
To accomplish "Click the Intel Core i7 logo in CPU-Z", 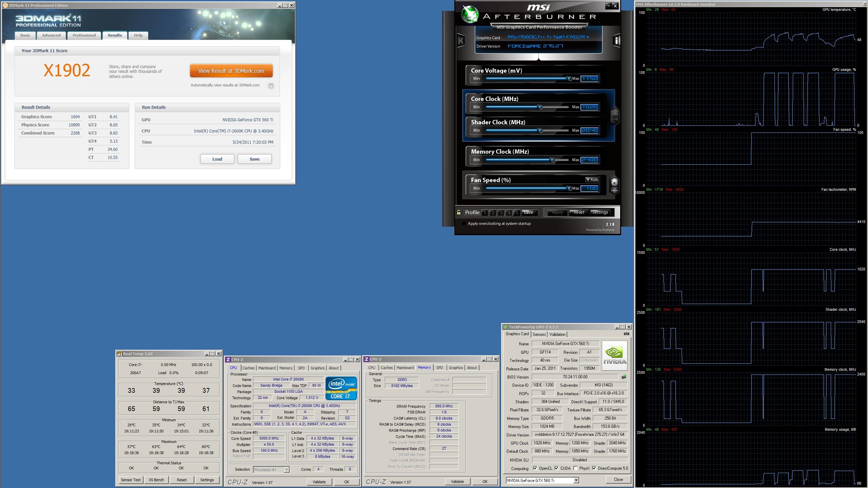I will [x=341, y=388].
